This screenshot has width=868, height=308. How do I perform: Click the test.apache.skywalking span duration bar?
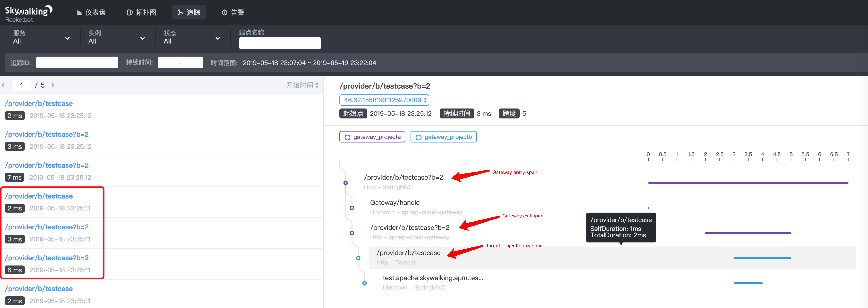pos(748,283)
